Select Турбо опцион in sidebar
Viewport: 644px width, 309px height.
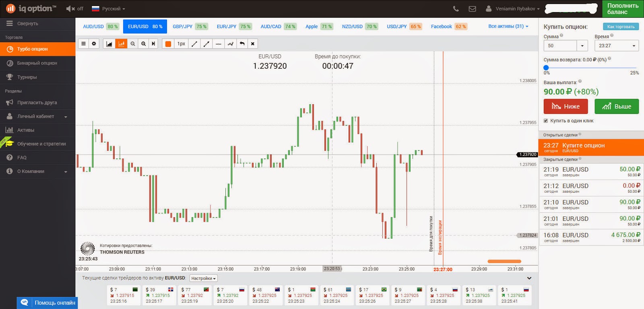(37, 49)
